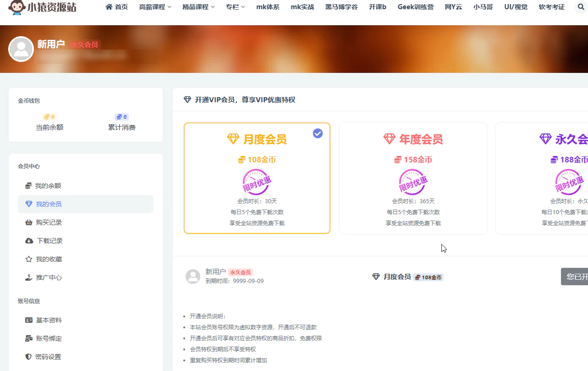
Task: Open 我的收藏 in the sidebar
Action: tap(86, 259)
